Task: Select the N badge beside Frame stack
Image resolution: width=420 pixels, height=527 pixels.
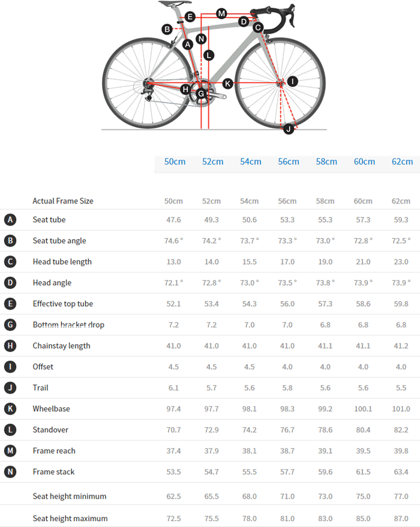Action: [x=10, y=472]
